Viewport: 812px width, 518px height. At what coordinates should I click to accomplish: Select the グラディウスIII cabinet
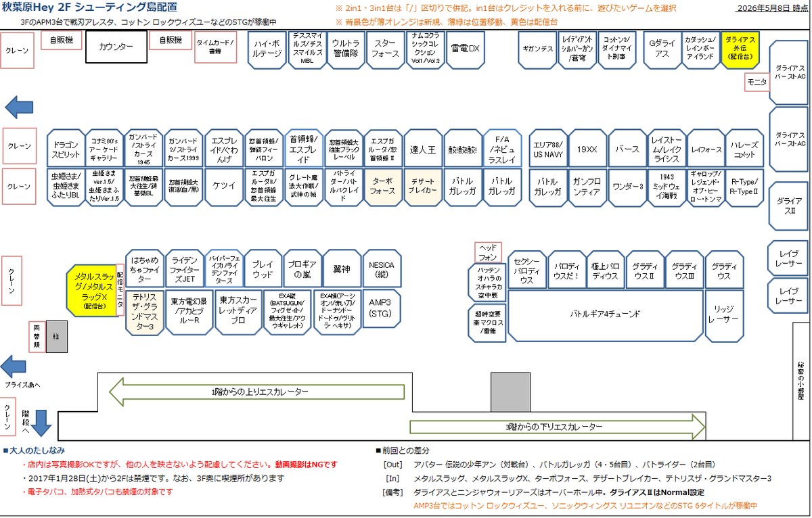(x=685, y=270)
